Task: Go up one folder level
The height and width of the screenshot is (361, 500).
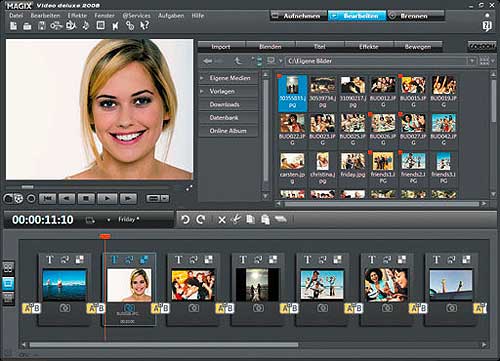Action: tap(238, 60)
